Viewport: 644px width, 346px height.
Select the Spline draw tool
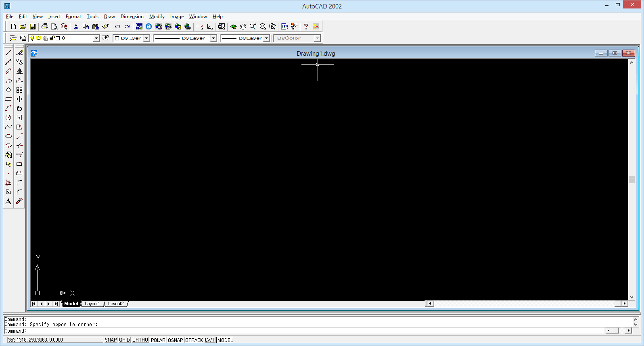8,127
